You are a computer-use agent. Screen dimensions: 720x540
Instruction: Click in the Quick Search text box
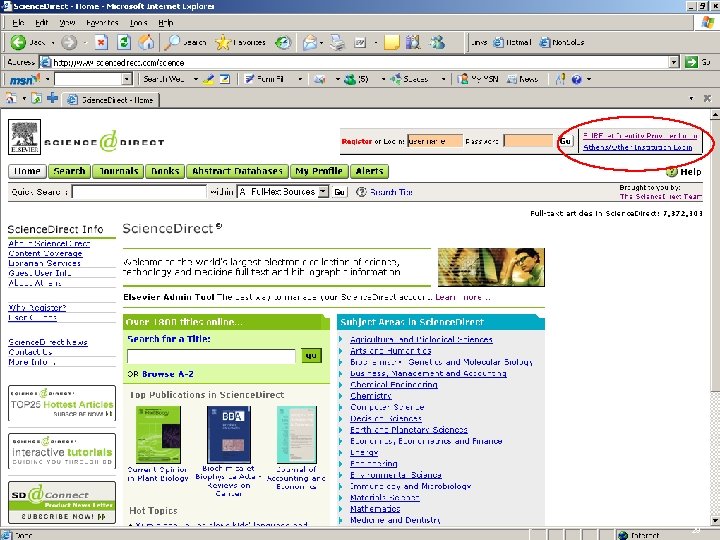(139, 192)
